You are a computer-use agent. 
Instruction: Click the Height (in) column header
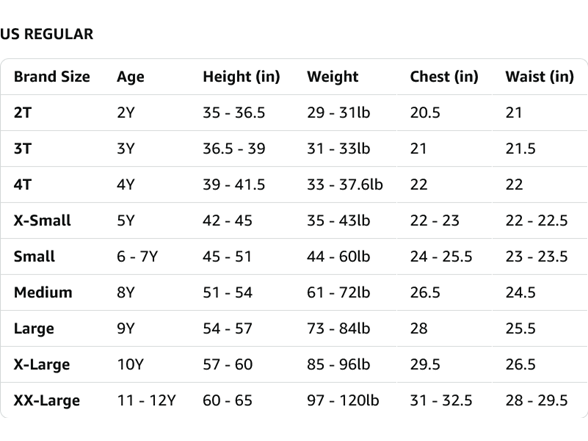click(x=242, y=76)
